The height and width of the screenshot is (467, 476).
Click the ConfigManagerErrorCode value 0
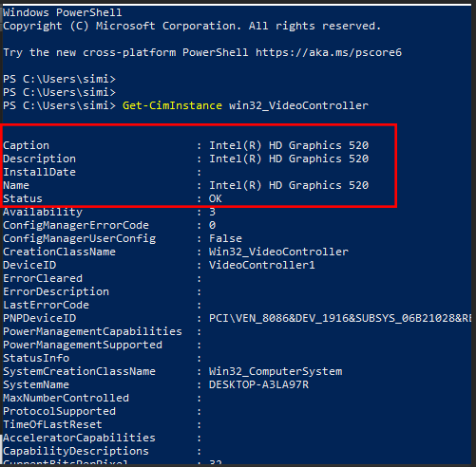[x=212, y=225]
